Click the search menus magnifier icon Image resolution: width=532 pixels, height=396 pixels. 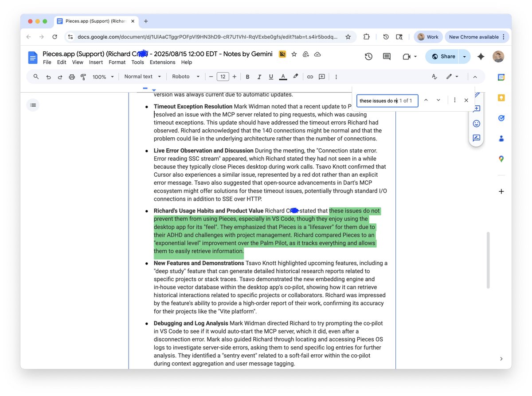(x=36, y=77)
